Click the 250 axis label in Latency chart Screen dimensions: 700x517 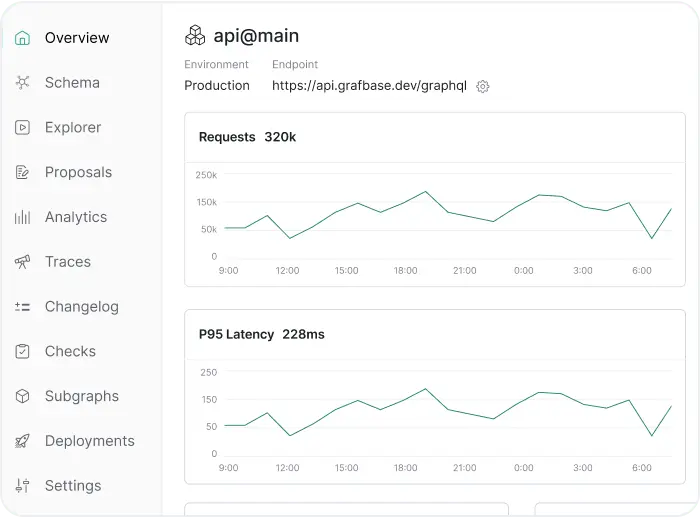click(x=208, y=372)
